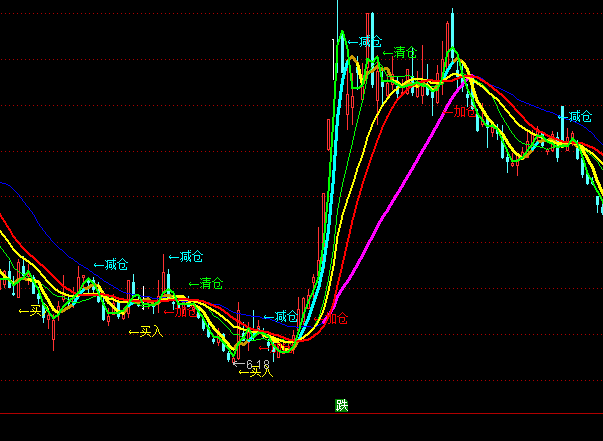The width and height of the screenshot is (603, 441).
Task: Click the yellow 买入 marker below the red 加仓 label
Action: coord(146,331)
